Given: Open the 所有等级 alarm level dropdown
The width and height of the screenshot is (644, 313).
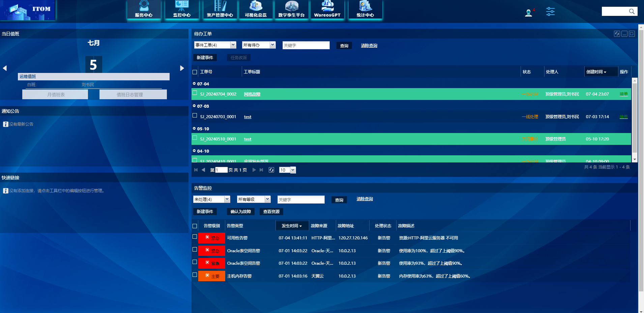Looking at the screenshot, I should 254,199.
